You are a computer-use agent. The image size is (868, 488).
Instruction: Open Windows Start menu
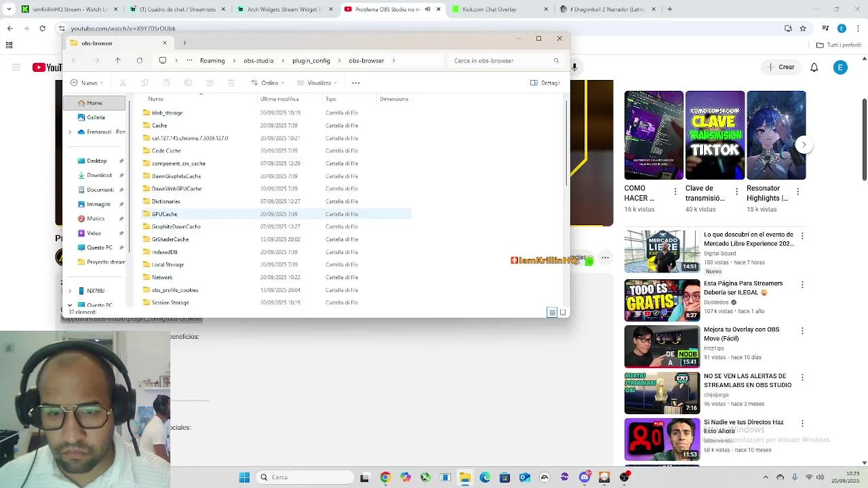coord(244,477)
